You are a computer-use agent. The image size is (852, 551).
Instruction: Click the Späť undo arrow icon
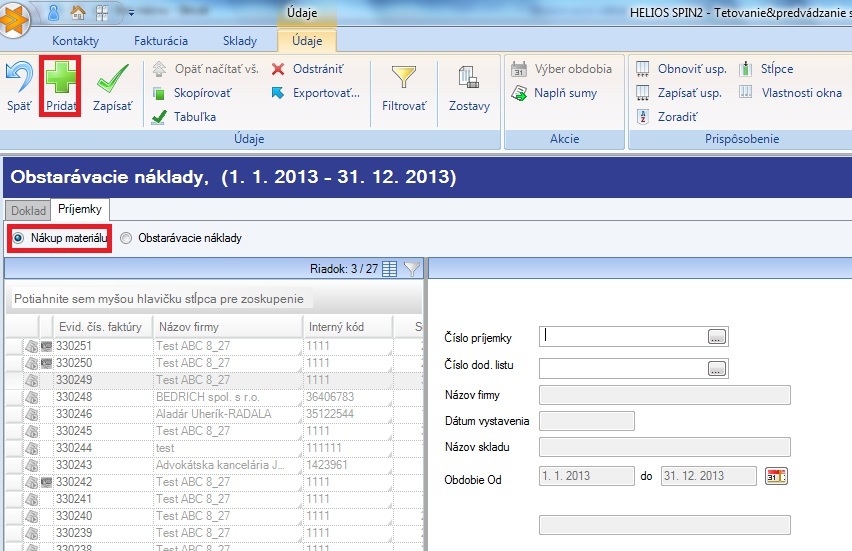click(19, 77)
